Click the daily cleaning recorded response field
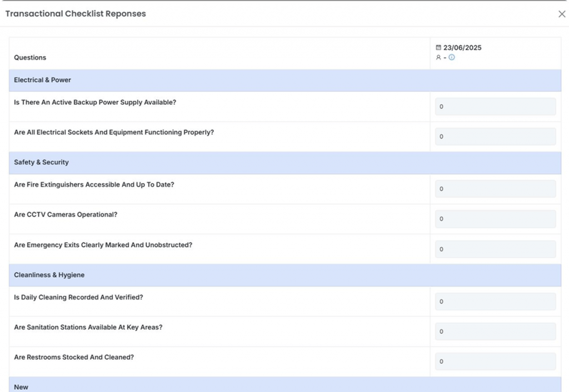 coord(495,301)
